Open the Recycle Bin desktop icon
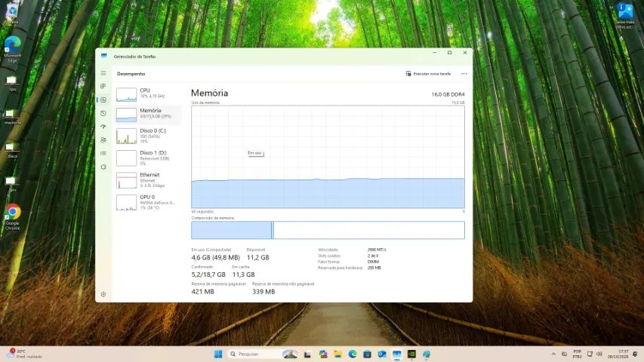644x362 pixels. tap(11, 14)
